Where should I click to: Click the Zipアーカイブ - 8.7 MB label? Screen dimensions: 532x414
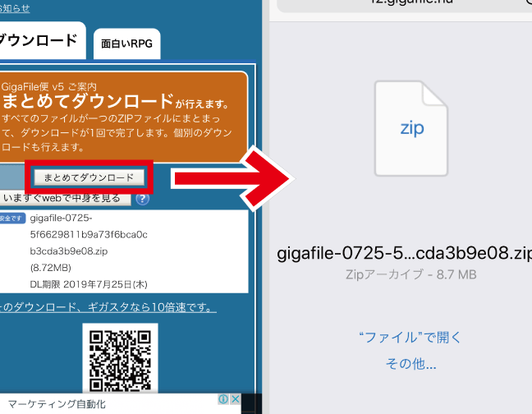(410, 274)
